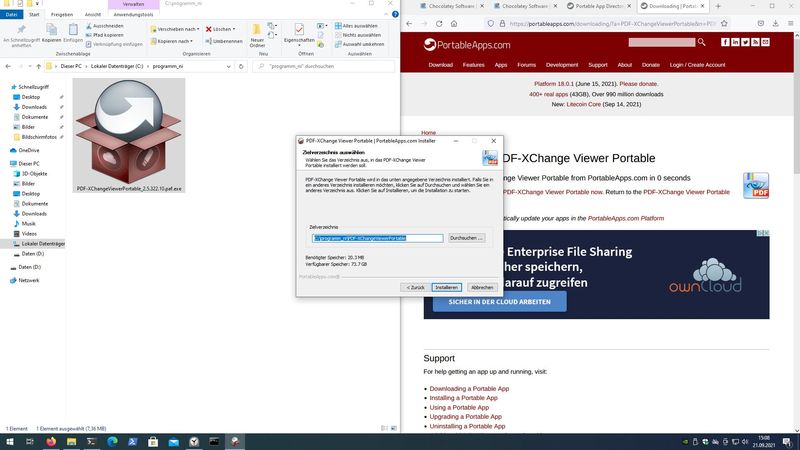This screenshot has width=800, height=450.
Task: Click the Please donate link
Action: click(x=638, y=84)
